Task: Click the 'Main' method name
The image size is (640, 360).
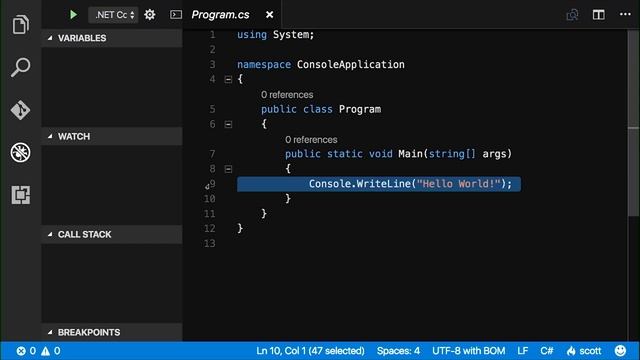Action: click(x=410, y=154)
